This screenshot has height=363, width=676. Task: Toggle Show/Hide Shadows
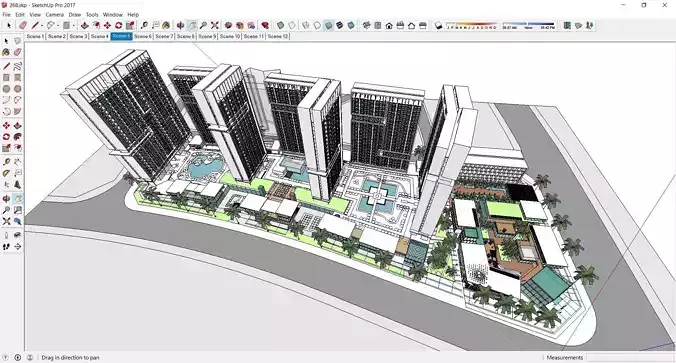tap(438, 25)
